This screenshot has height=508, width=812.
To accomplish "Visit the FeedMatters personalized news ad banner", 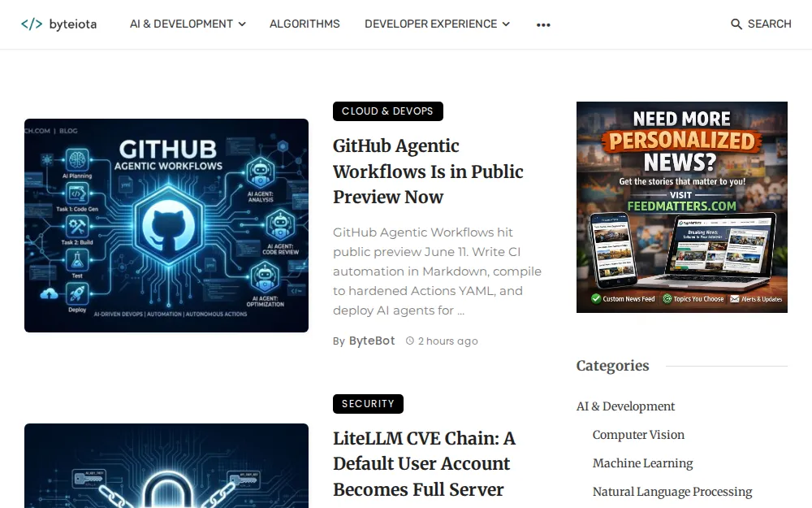I will 682,207.
